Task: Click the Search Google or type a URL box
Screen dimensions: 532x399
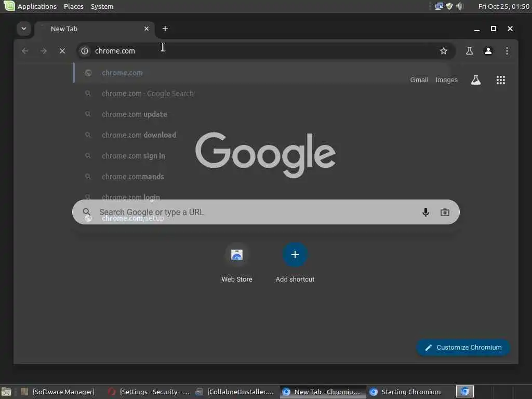Action: (x=265, y=212)
